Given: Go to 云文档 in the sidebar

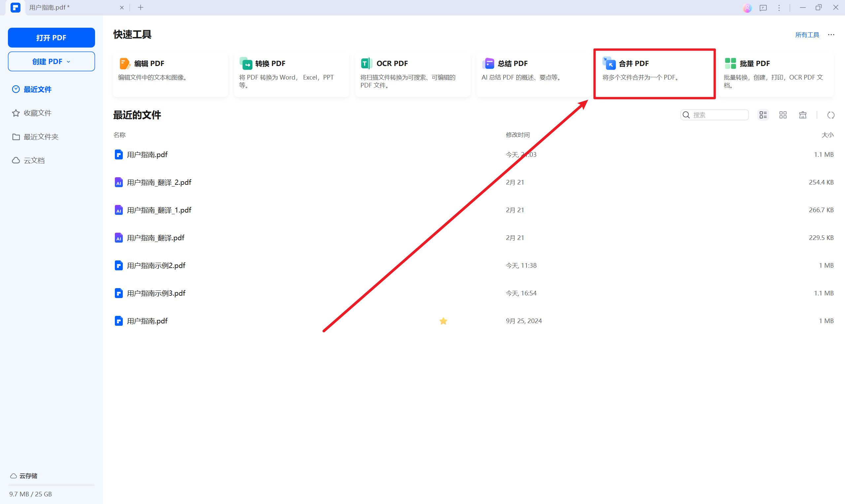Looking at the screenshot, I should [x=34, y=160].
